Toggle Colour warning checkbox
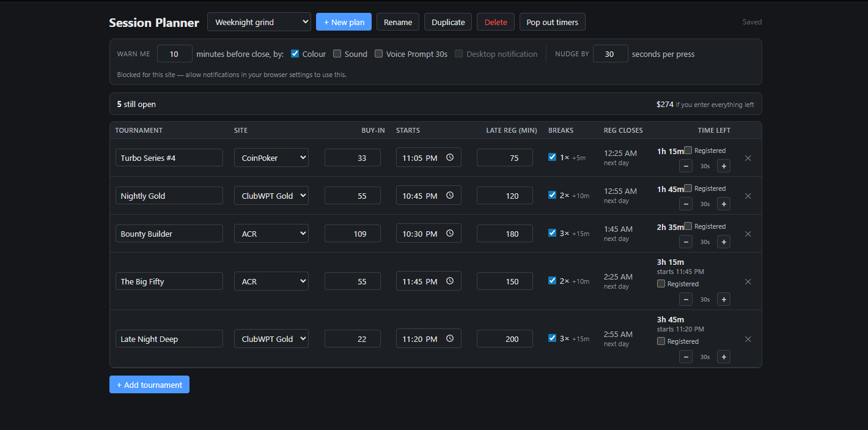Viewport: 868px width, 430px height. 295,53
